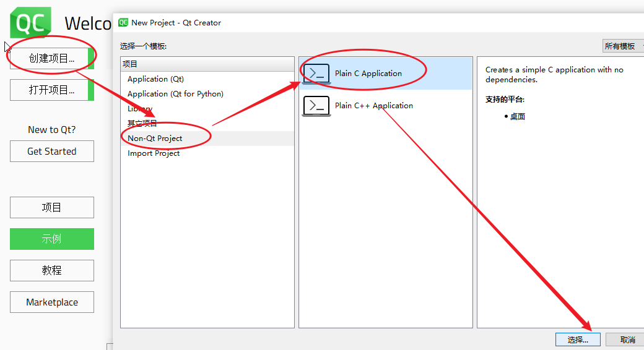This screenshot has height=350, width=644.
Task: Click the QC icon in dialog title
Action: (x=123, y=22)
